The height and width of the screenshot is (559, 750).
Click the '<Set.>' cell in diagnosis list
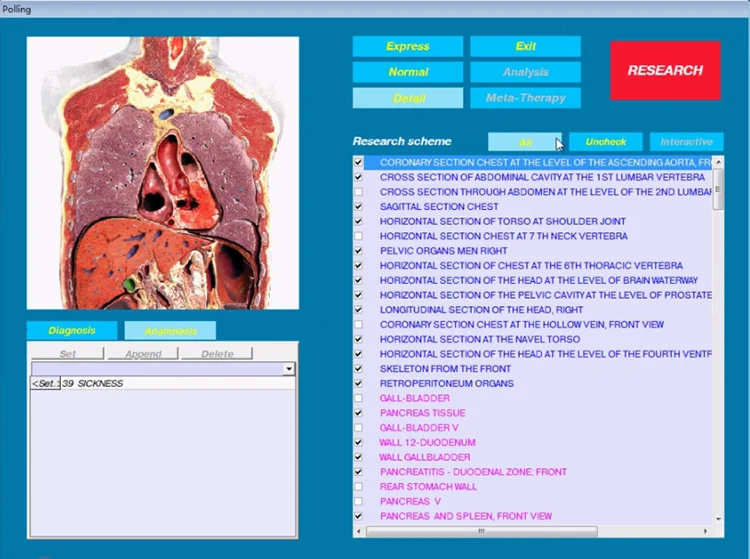pyautogui.click(x=45, y=384)
